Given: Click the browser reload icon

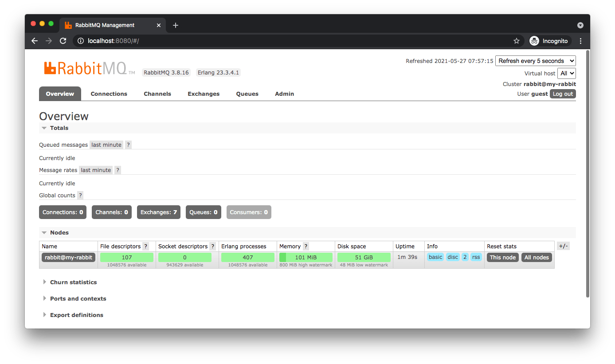Looking at the screenshot, I should point(63,40).
